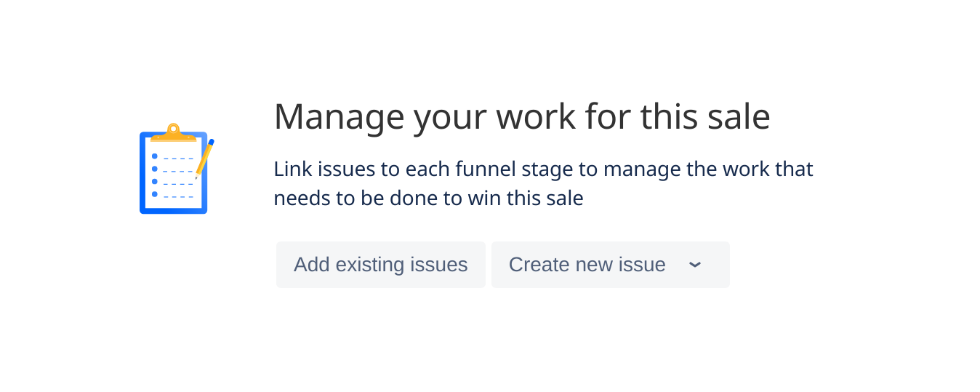Click the Add existing issues button
Viewport: 980px width, 392px height.
point(380,265)
